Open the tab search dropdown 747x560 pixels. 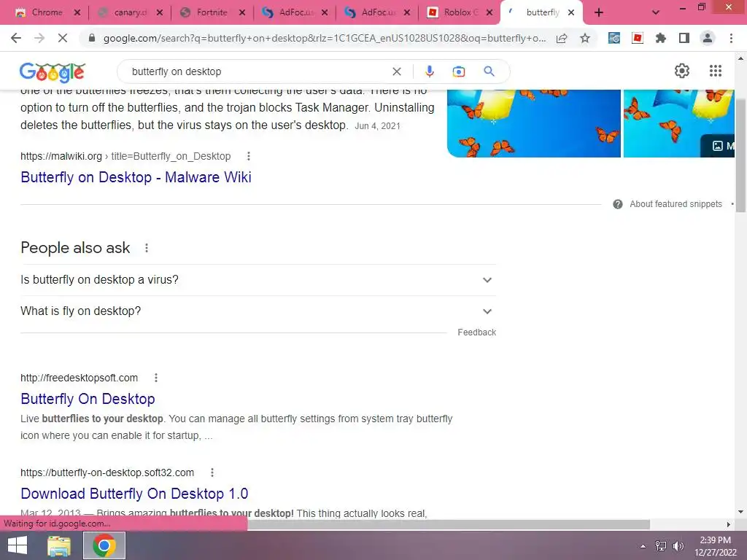click(656, 12)
